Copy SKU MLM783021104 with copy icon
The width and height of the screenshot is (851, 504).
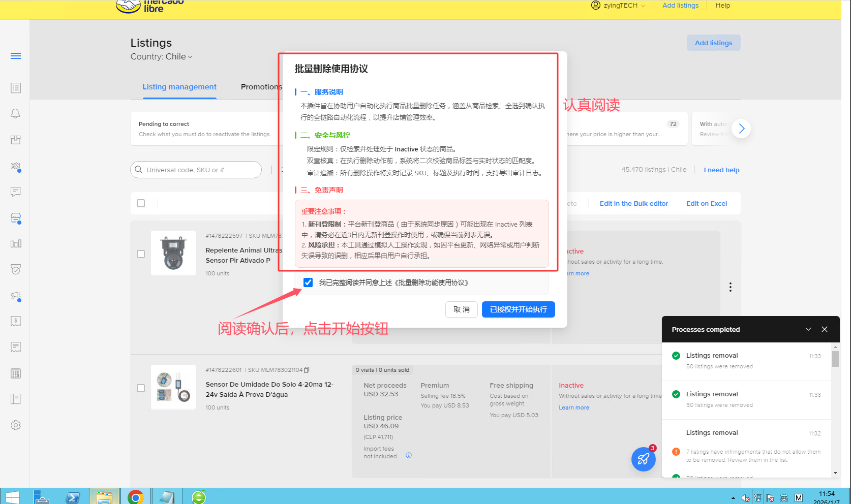tap(307, 370)
